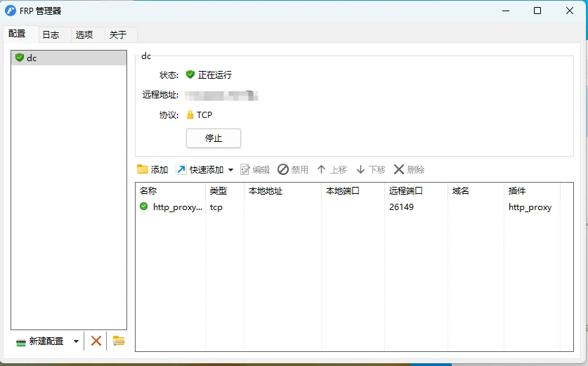Click the 新建配置 button

(x=40, y=341)
